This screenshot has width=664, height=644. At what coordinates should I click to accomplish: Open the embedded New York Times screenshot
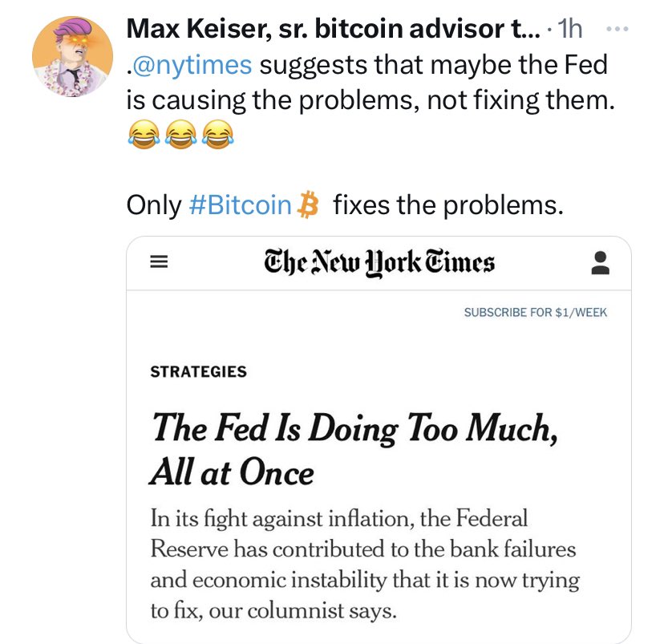(x=379, y=439)
